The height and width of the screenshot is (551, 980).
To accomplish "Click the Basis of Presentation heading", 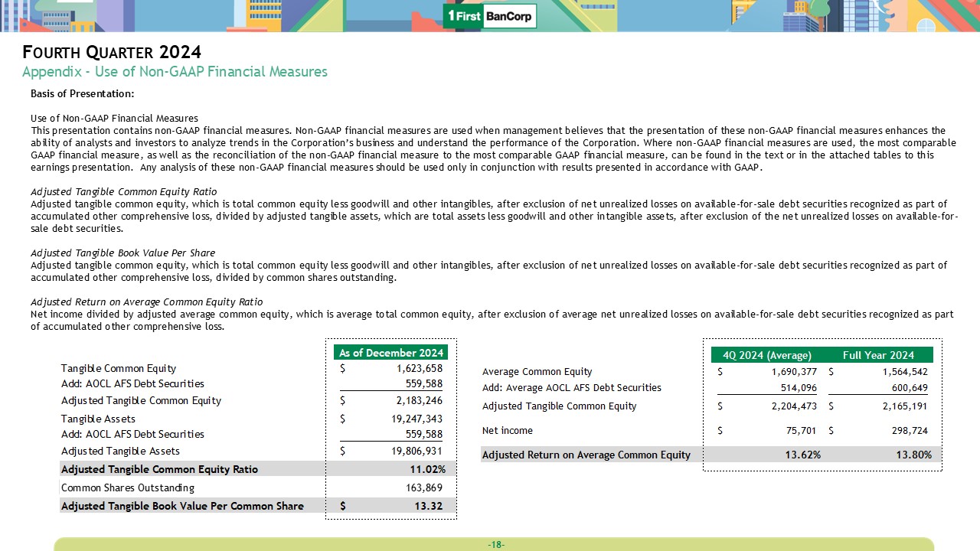I will [82, 94].
